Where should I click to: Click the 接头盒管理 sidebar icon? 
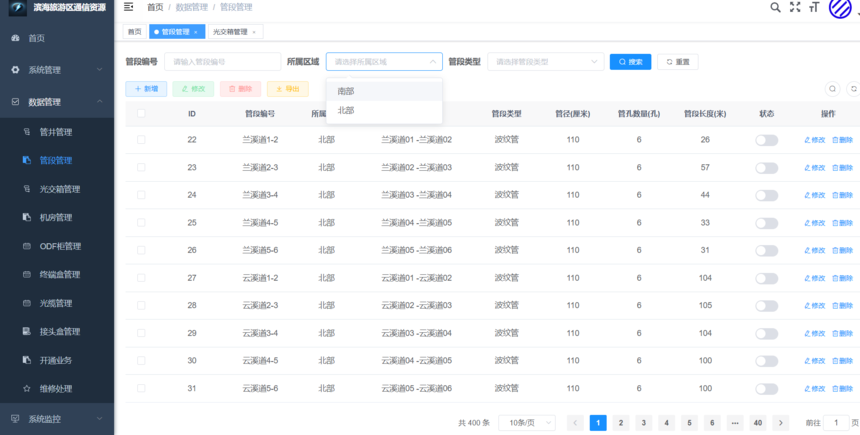[x=26, y=332]
